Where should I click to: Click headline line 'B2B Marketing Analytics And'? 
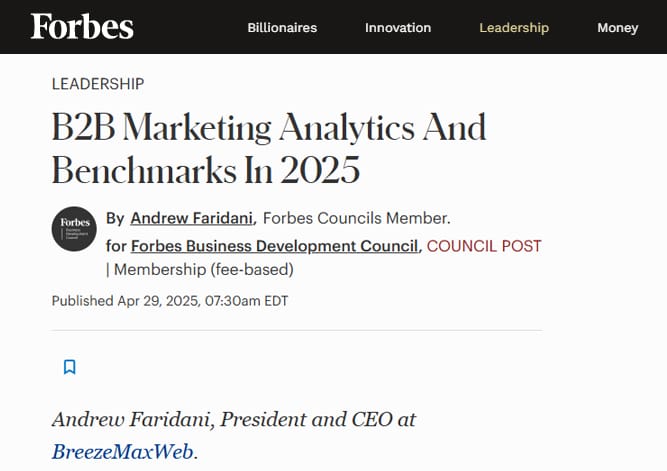269,127
